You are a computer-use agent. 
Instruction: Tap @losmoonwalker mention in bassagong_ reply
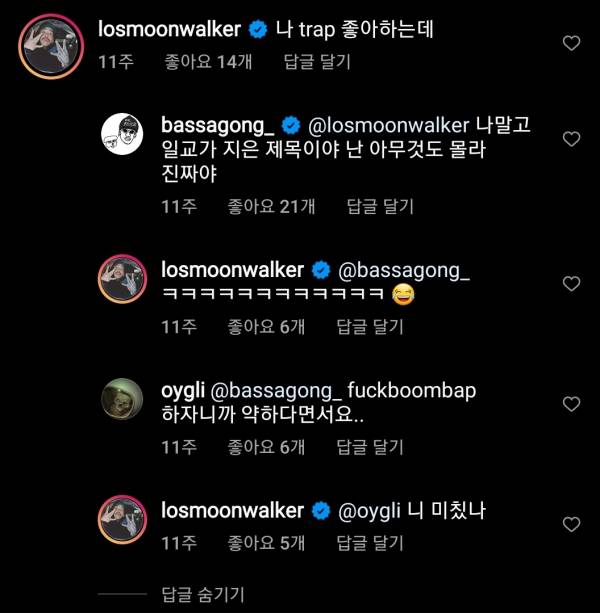[x=386, y=126]
